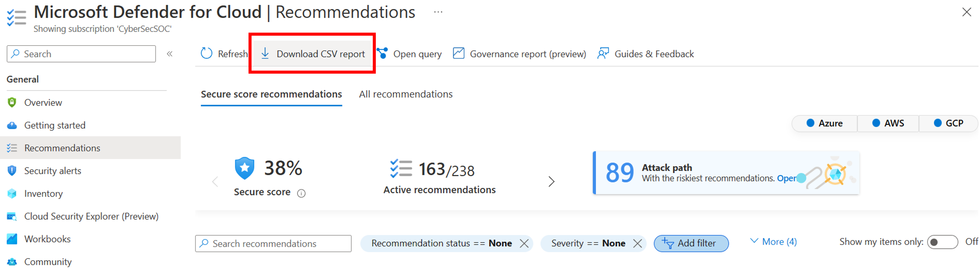980x271 pixels.
Task: Click the Inventory cube icon
Action: (12, 194)
